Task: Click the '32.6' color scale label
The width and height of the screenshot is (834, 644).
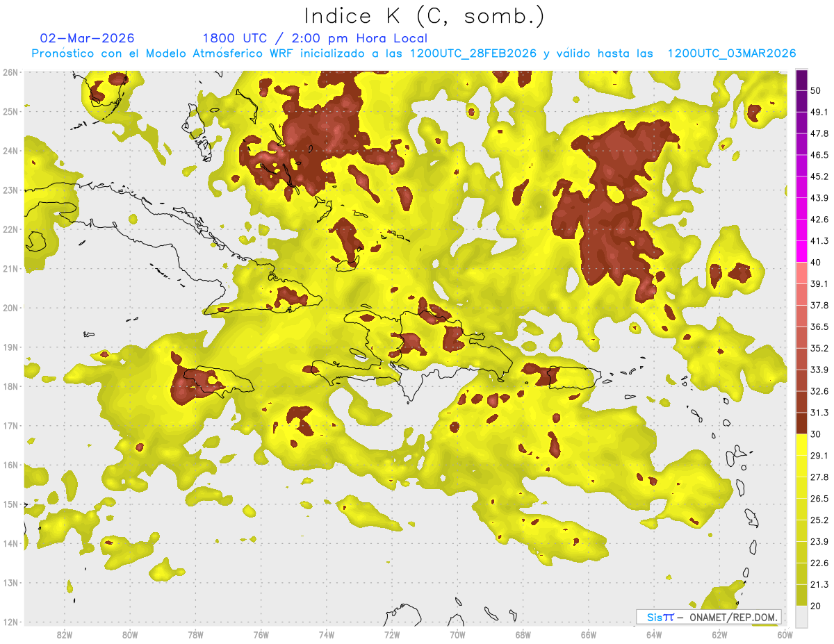Action: (x=819, y=391)
